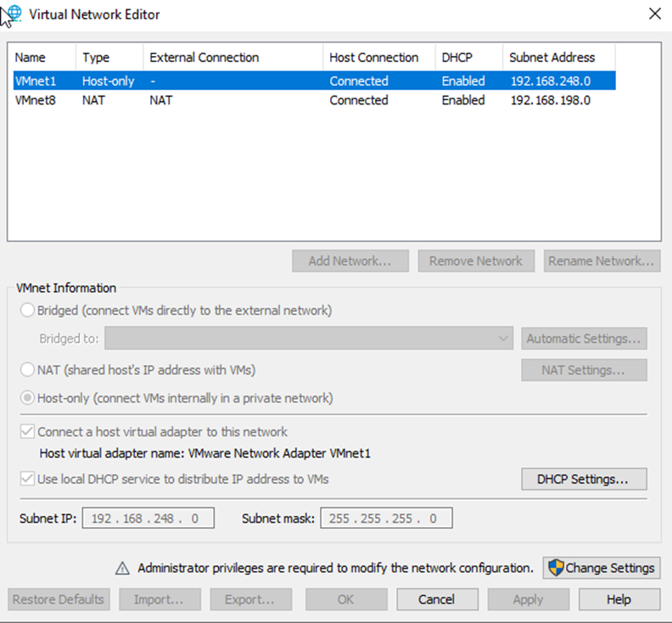Sort by DHCP column header
This screenshot has height=623, width=672.
coord(469,58)
